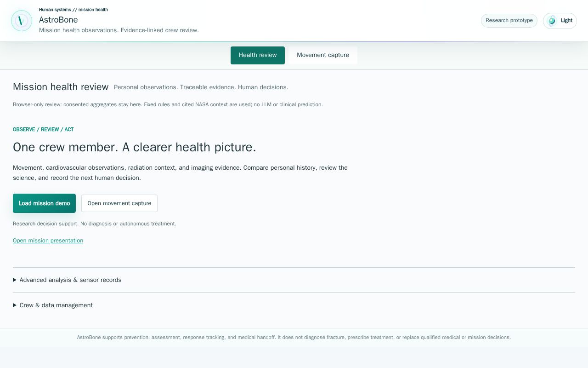Click the AstroBone title text
This screenshot has width=588, height=368.
[58, 20]
